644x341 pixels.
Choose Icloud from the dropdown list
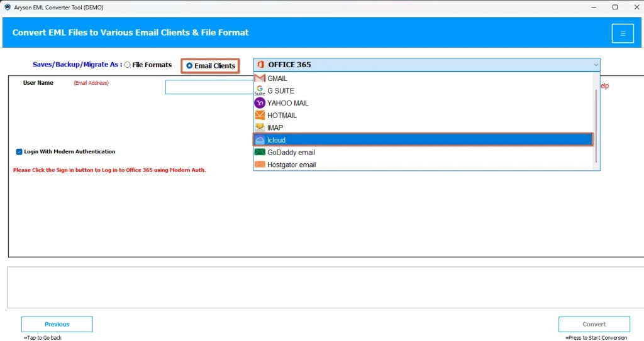(x=277, y=140)
